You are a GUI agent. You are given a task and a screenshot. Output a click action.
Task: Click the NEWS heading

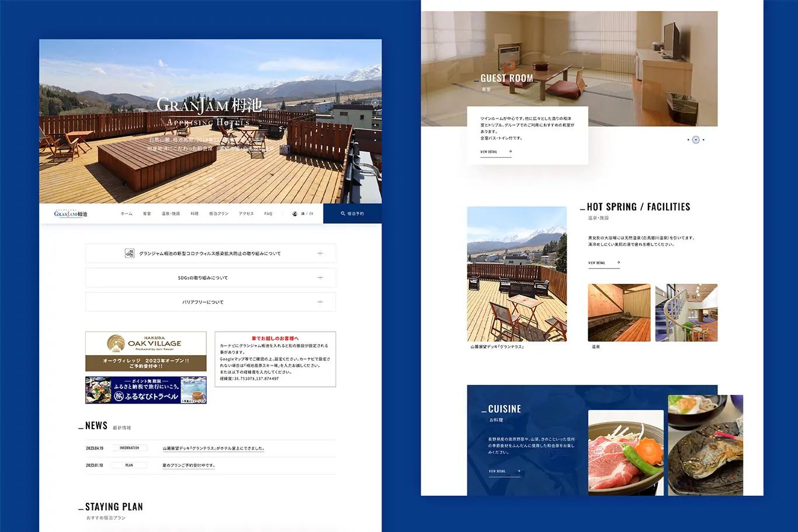(96, 426)
